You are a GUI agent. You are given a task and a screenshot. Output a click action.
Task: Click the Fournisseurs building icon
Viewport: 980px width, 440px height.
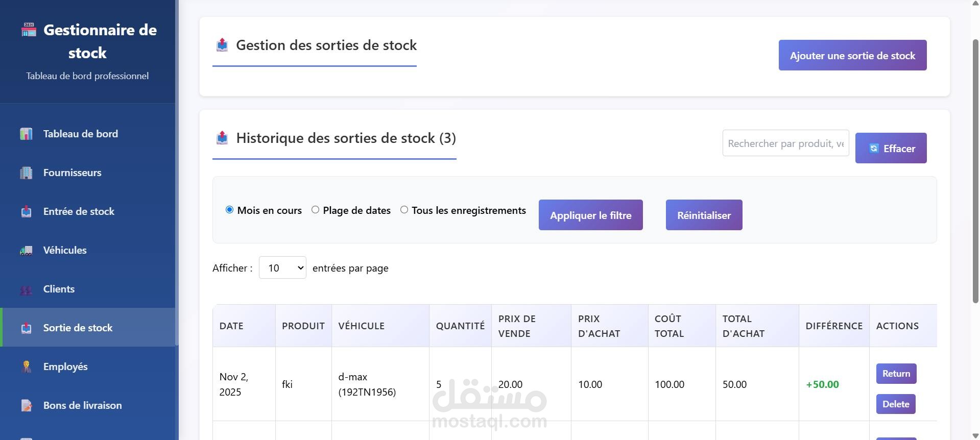pos(26,173)
